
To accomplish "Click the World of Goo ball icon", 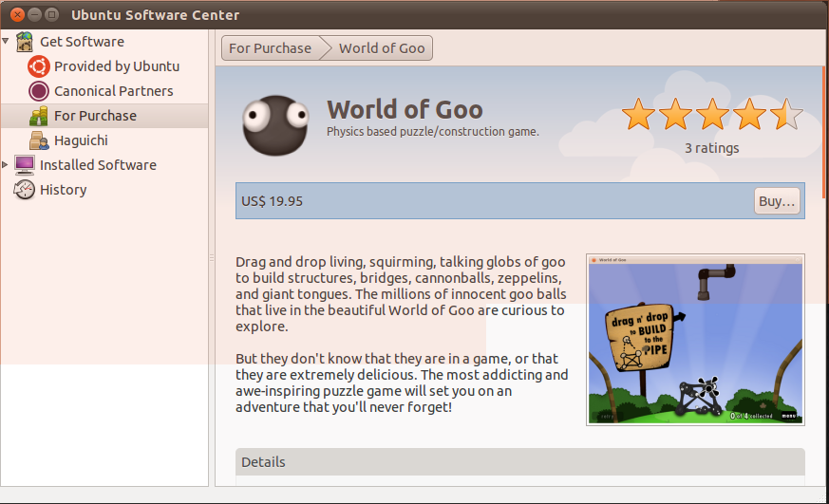I will 275,124.
